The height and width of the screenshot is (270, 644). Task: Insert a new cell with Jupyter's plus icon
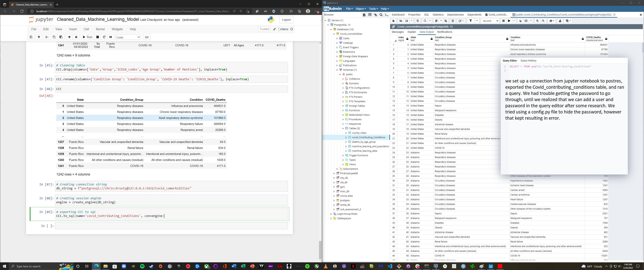(x=39, y=37)
